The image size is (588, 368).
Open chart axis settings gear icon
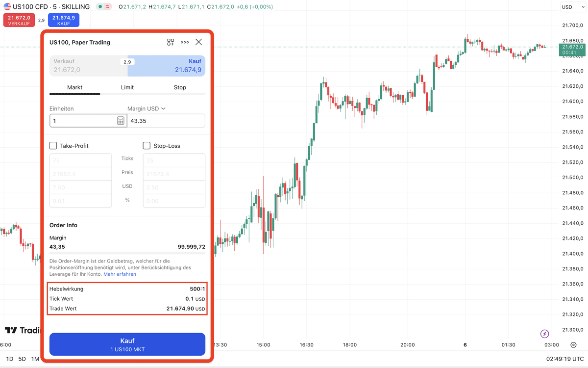(x=573, y=345)
